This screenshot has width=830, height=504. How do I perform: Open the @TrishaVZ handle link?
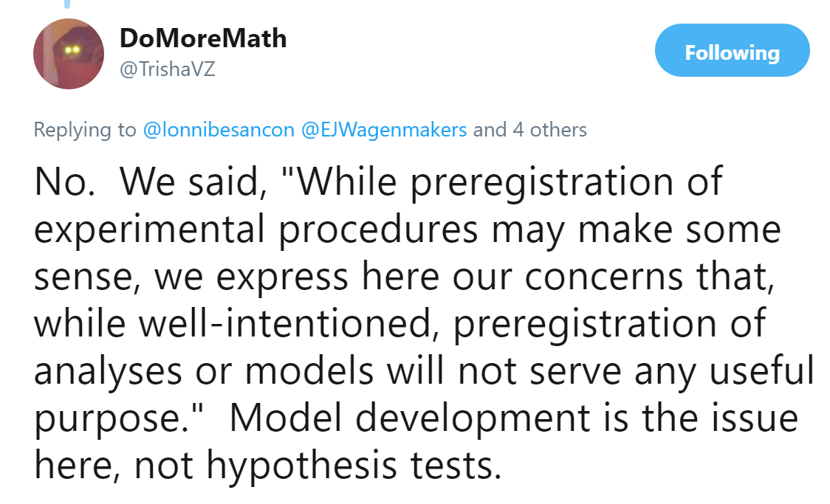coord(168,69)
